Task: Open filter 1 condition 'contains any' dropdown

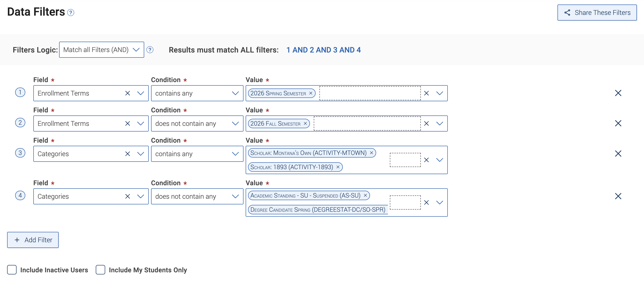Action: point(197,93)
